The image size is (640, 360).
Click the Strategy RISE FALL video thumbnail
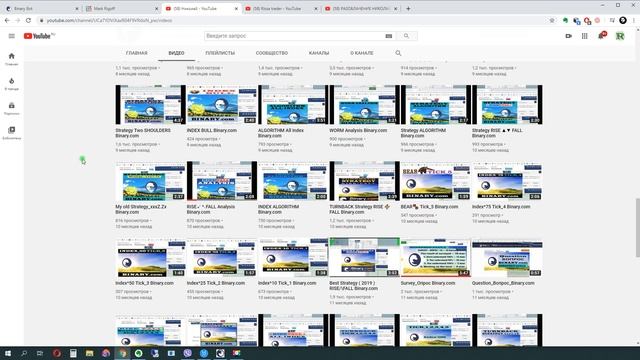tap(507, 104)
